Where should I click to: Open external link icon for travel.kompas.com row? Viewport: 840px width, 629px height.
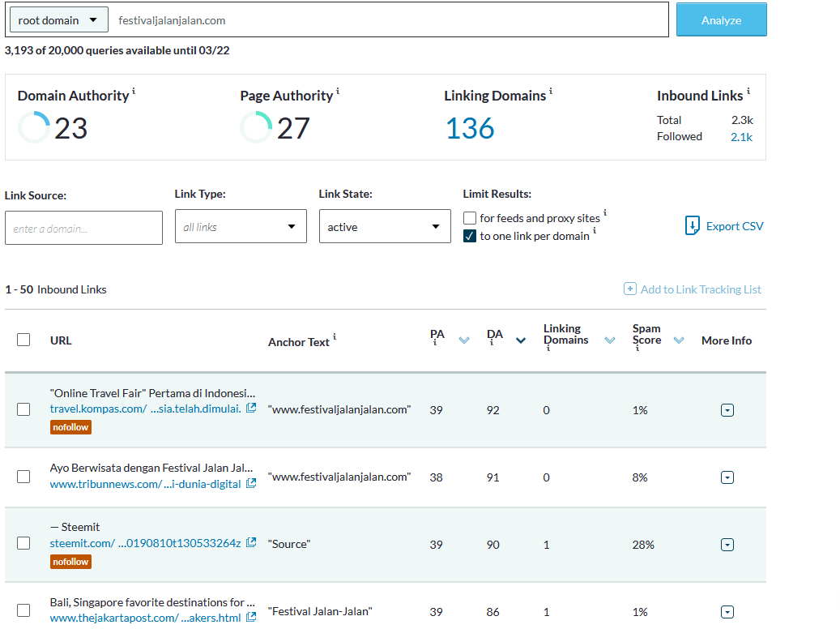pos(251,408)
